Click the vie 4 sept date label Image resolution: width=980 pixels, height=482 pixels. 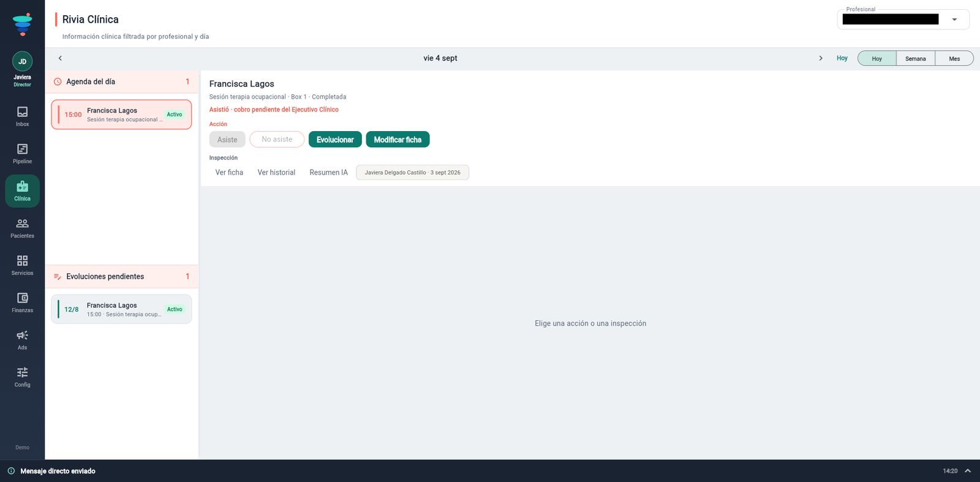[x=440, y=58]
